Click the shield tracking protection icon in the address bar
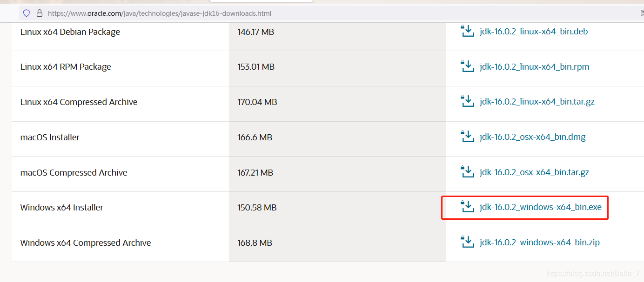 pyautogui.click(x=27, y=13)
